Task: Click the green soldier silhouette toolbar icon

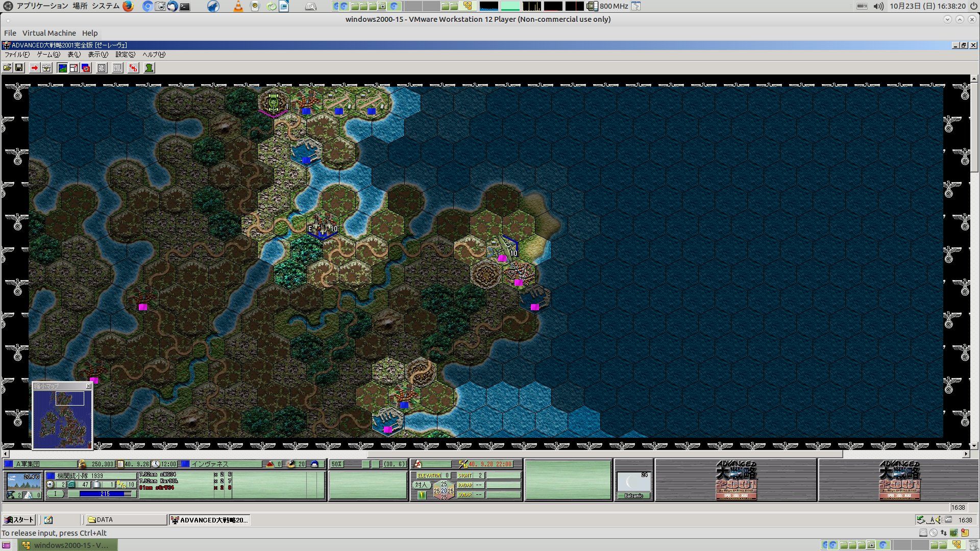Action: click(149, 68)
